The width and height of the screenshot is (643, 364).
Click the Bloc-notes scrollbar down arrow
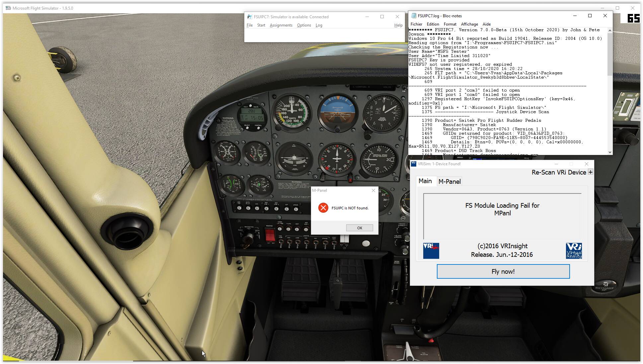click(x=610, y=152)
